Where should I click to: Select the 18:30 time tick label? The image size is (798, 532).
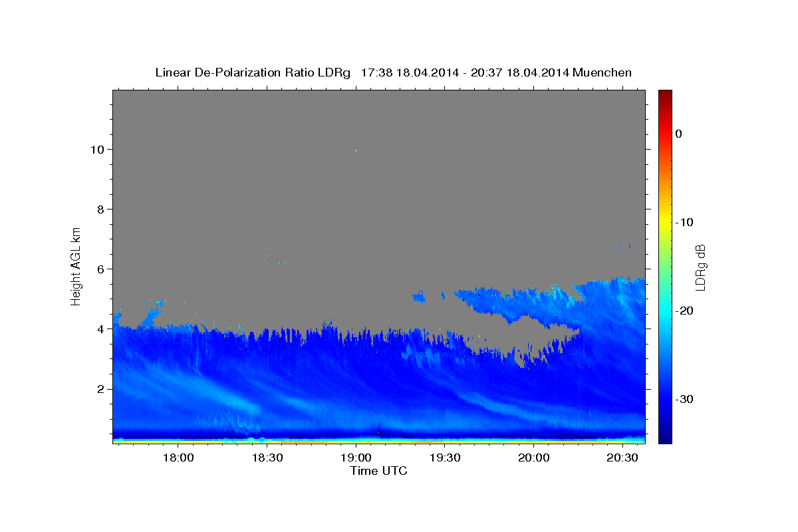pos(267,458)
